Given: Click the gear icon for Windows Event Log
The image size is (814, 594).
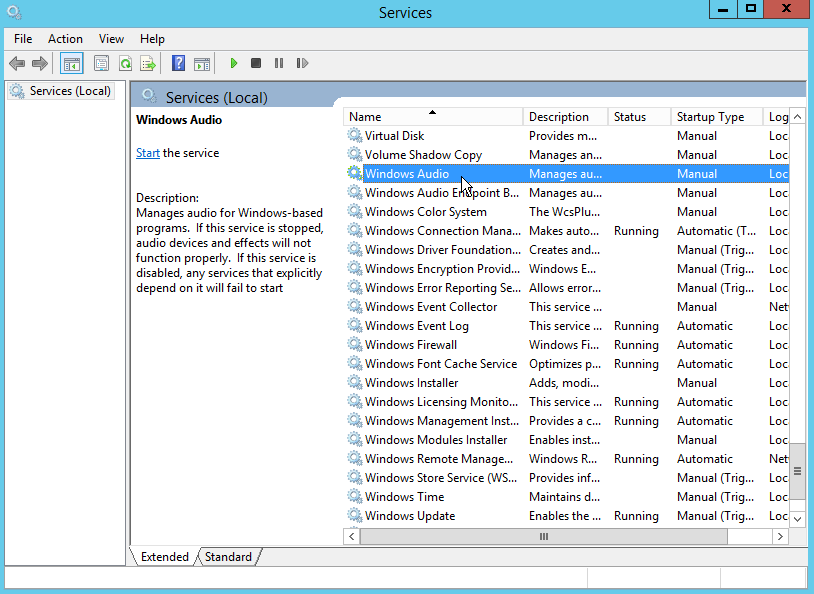Looking at the screenshot, I should click(x=355, y=326).
